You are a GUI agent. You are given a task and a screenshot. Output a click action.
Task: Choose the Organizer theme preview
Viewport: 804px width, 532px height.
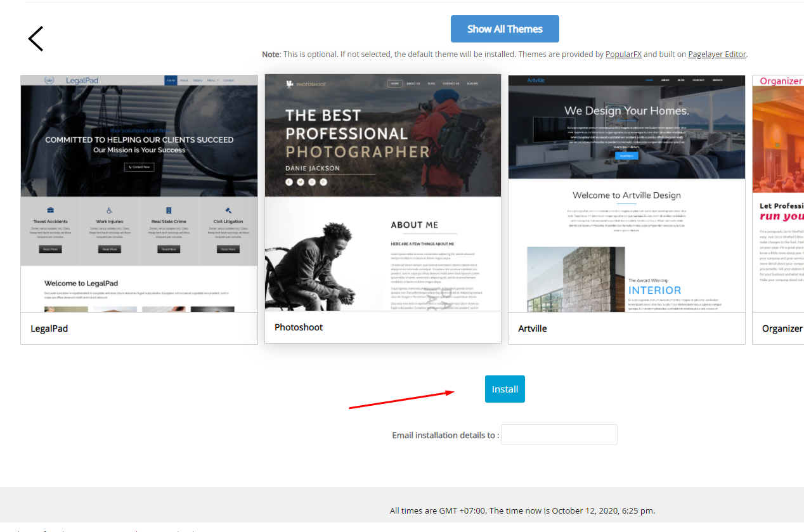[778, 193]
